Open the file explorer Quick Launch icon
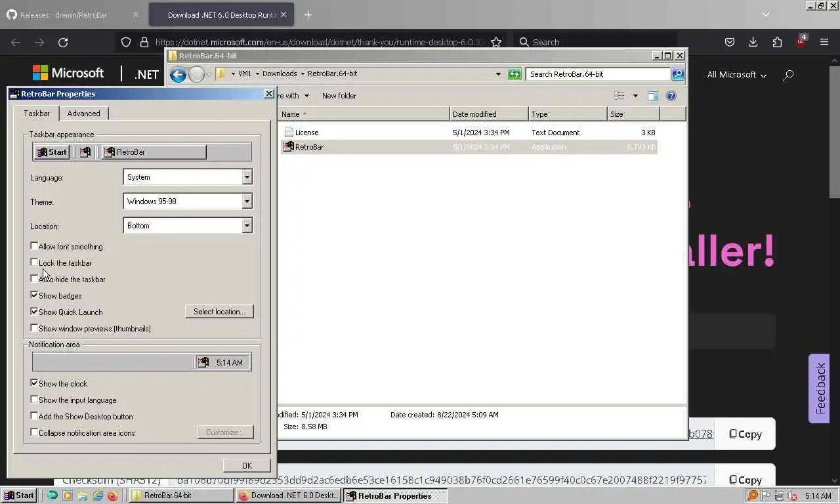Image resolution: width=840 pixels, height=504 pixels. coord(83,495)
